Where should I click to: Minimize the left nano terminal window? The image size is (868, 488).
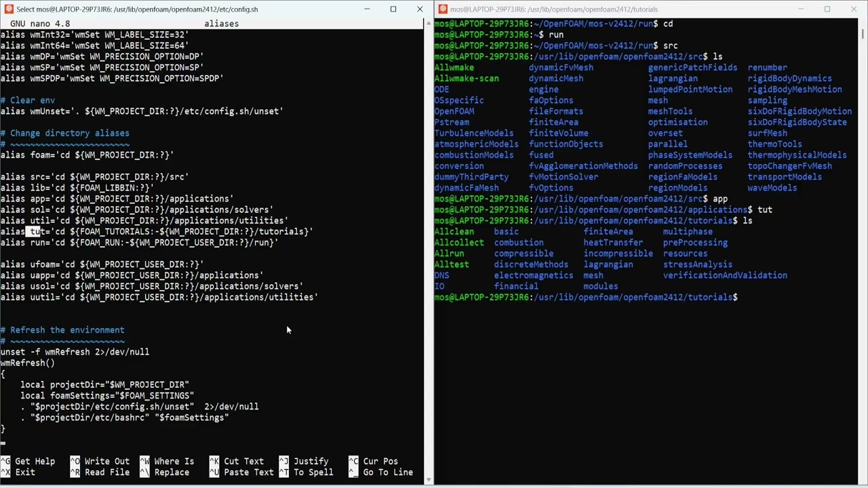(367, 9)
